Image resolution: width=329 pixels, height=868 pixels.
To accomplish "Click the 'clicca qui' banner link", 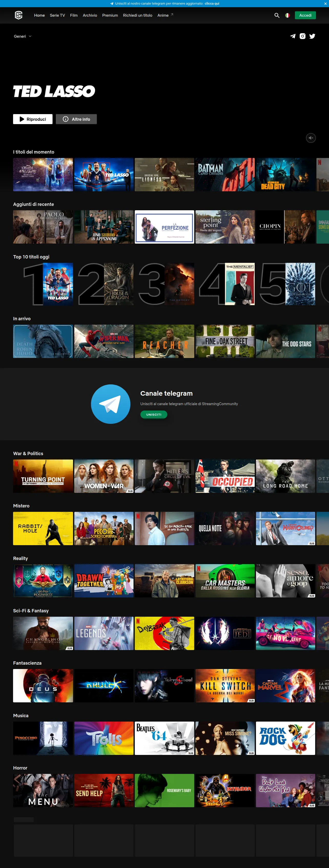I will pos(212,3).
